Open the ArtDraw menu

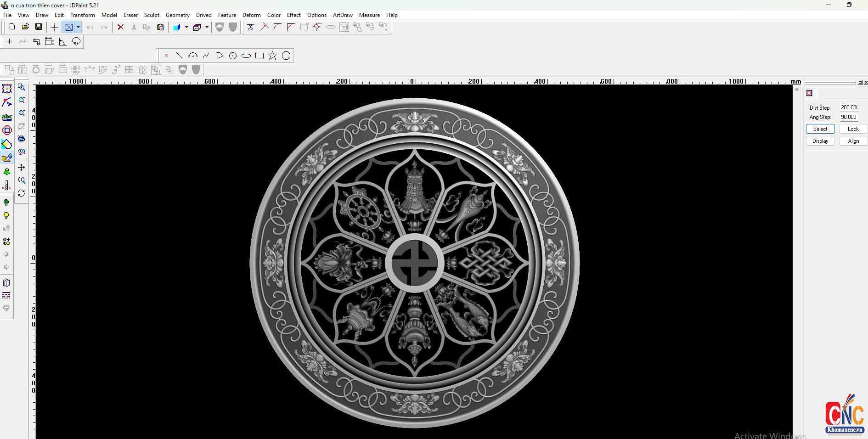(343, 15)
